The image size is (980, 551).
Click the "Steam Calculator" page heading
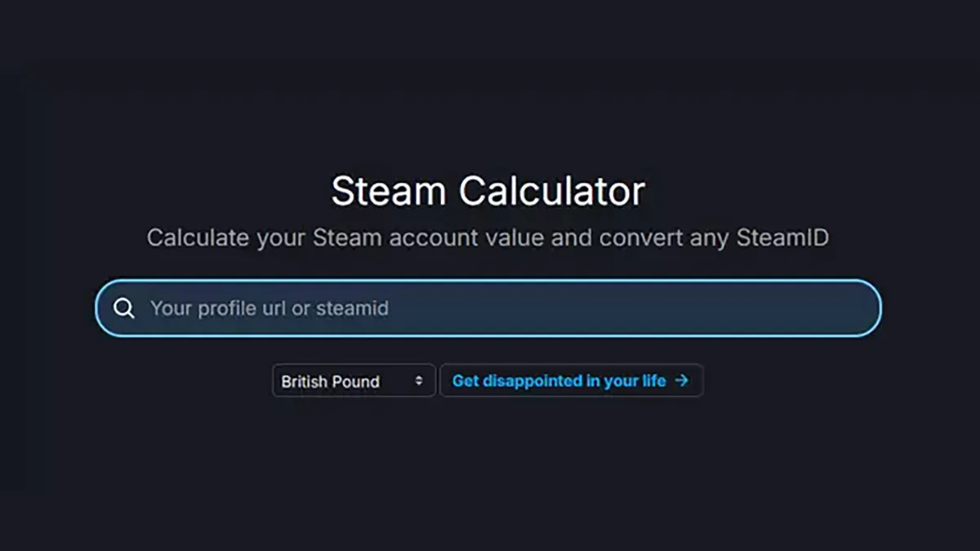coord(488,190)
